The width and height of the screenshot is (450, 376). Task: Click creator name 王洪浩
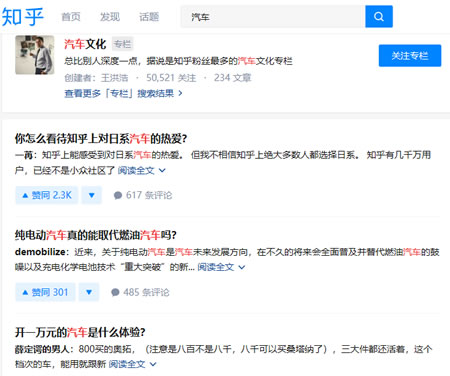[x=114, y=78]
